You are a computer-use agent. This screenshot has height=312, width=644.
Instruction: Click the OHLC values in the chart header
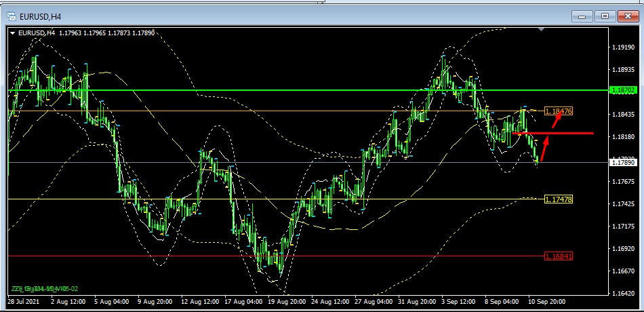(97, 32)
